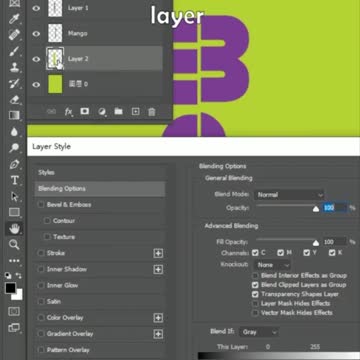Enable Bevel & Emboss checkbox

click(41, 205)
